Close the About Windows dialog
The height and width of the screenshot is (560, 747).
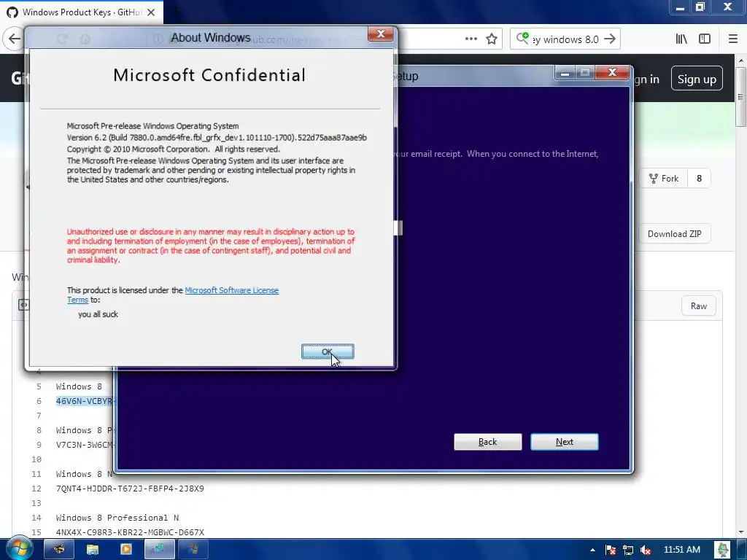(380, 34)
